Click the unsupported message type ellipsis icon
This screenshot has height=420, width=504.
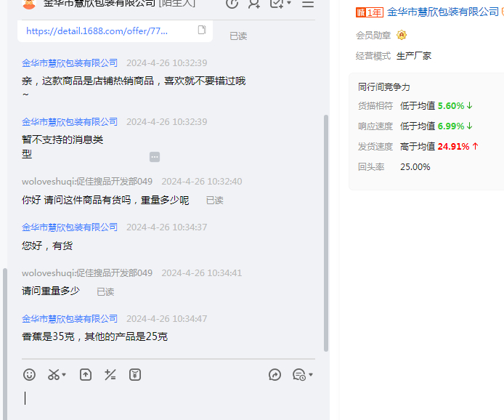(x=155, y=157)
